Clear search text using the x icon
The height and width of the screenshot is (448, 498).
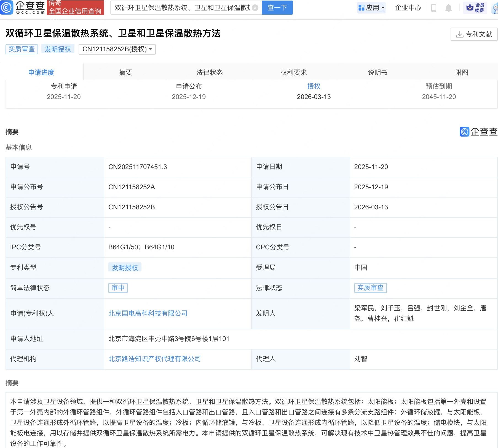coord(255,7)
